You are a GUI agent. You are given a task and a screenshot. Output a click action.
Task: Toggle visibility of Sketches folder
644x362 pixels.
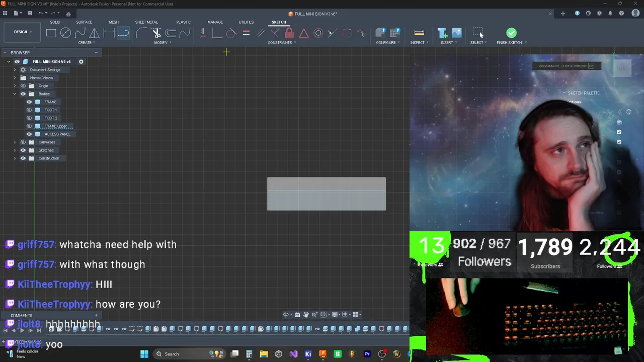(x=23, y=150)
